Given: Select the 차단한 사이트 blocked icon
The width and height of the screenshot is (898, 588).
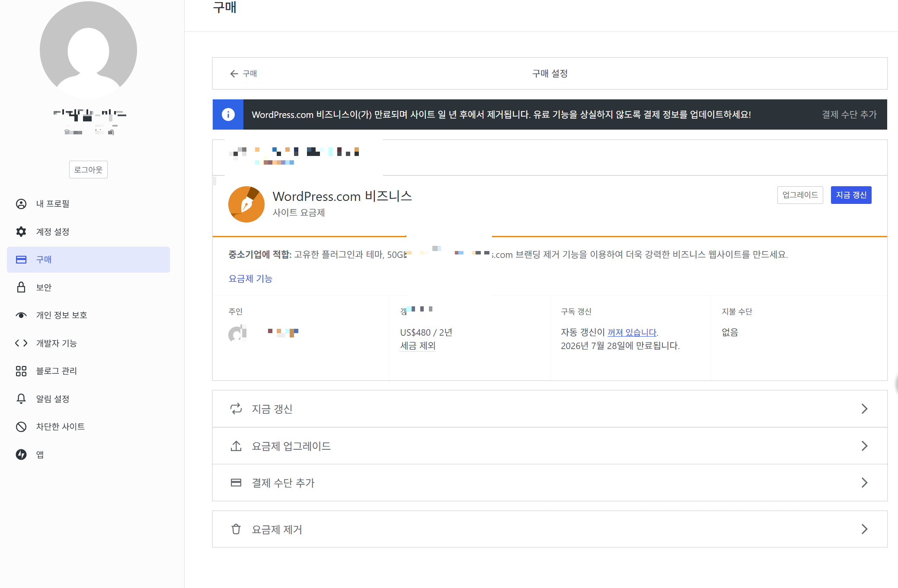Looking at the screenshot, I should point(21,426).
